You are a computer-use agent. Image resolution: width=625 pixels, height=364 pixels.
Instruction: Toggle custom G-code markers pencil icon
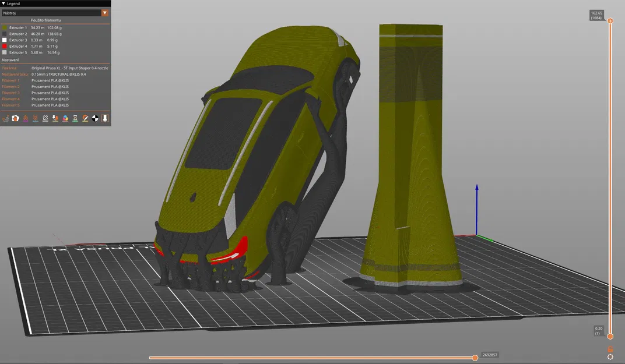click(85, 118)
